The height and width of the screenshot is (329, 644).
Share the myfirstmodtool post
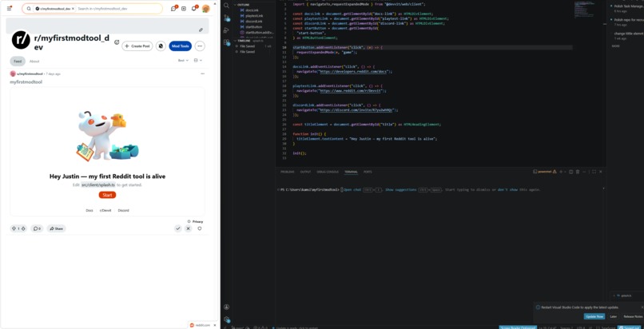pos(56,228)
